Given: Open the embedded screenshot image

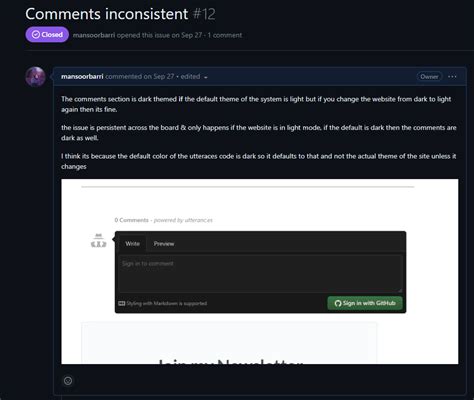Looking at the screenshot, I should tap(260, 272).
